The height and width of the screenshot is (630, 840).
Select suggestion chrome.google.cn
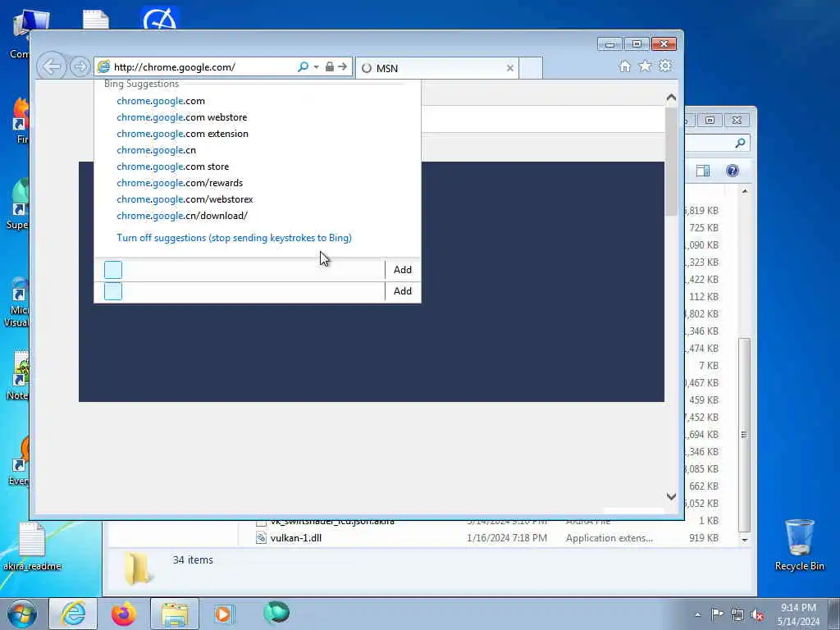[x=156, y=150]
